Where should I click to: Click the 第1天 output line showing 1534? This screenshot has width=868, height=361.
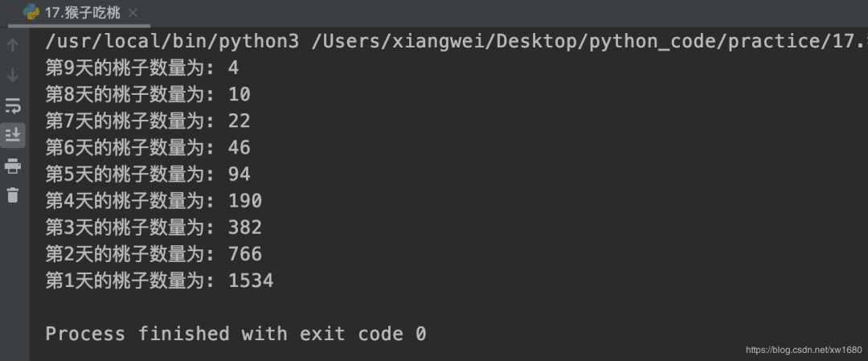coord(159,281)
